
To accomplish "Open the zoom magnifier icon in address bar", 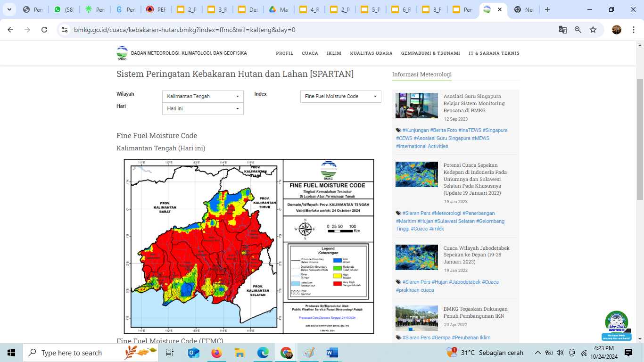I will [578, 30].
